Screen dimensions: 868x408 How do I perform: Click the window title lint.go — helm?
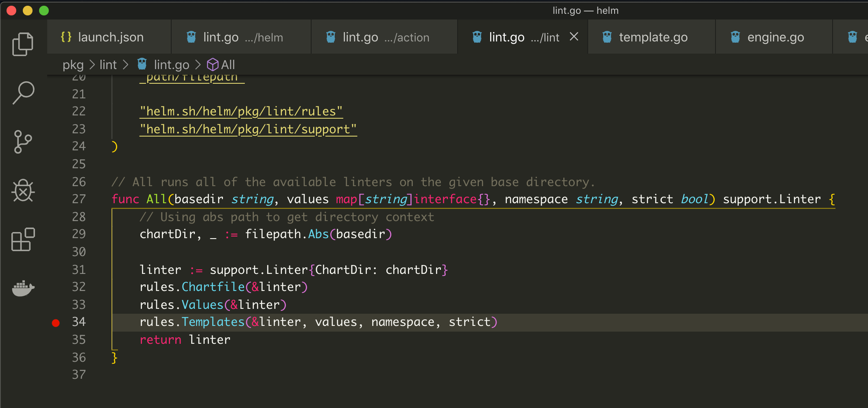(x=585, y=11)
